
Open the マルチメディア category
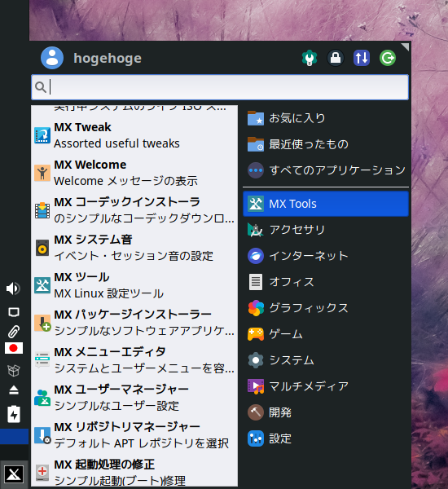(x=326, y=386)
